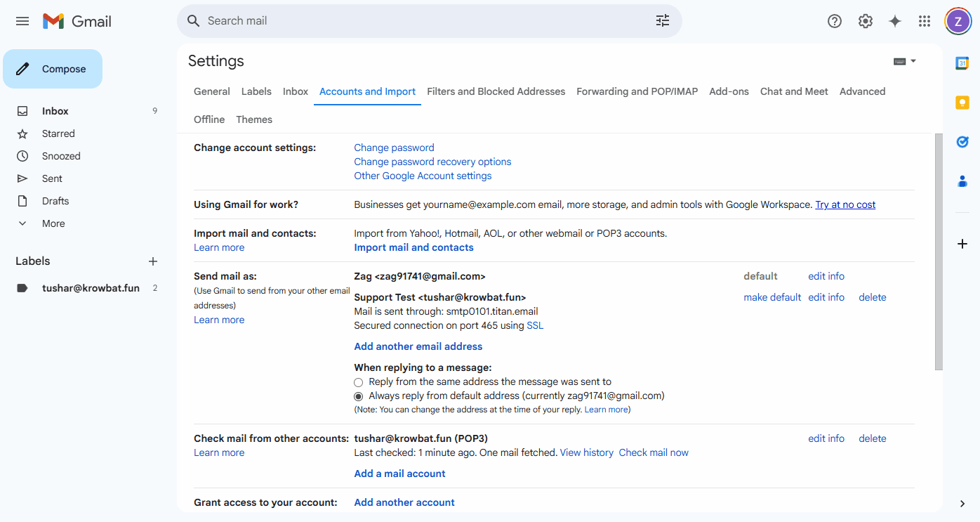Delete the tushar@krowbat.fun POP3 account
Screen dimensions: 980x522
873,438
